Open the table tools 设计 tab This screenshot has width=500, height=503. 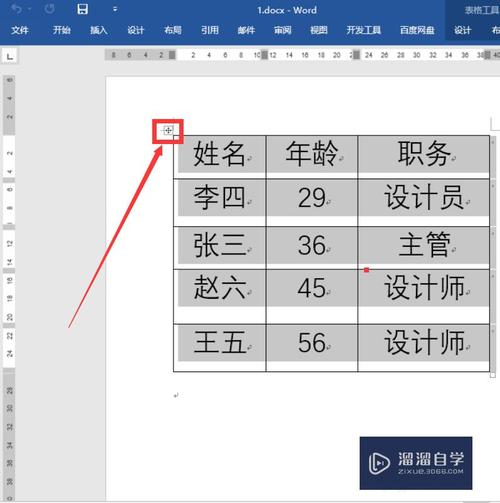coord(462,30)
